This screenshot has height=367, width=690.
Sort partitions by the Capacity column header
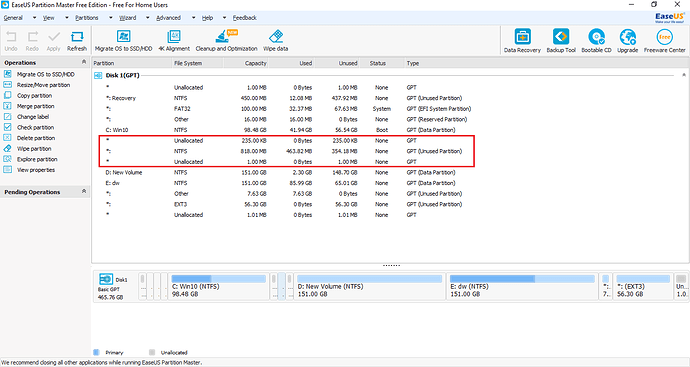(246, 63)
